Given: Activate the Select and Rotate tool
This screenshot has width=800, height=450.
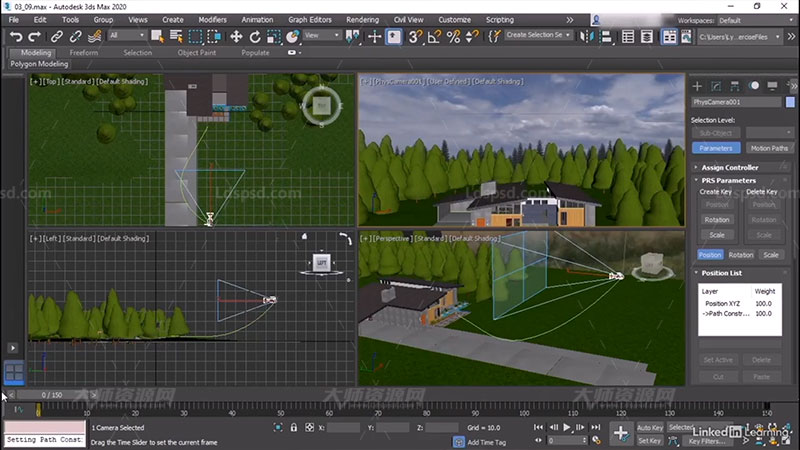Looking at the screenshot, I should tap(255, 36).
